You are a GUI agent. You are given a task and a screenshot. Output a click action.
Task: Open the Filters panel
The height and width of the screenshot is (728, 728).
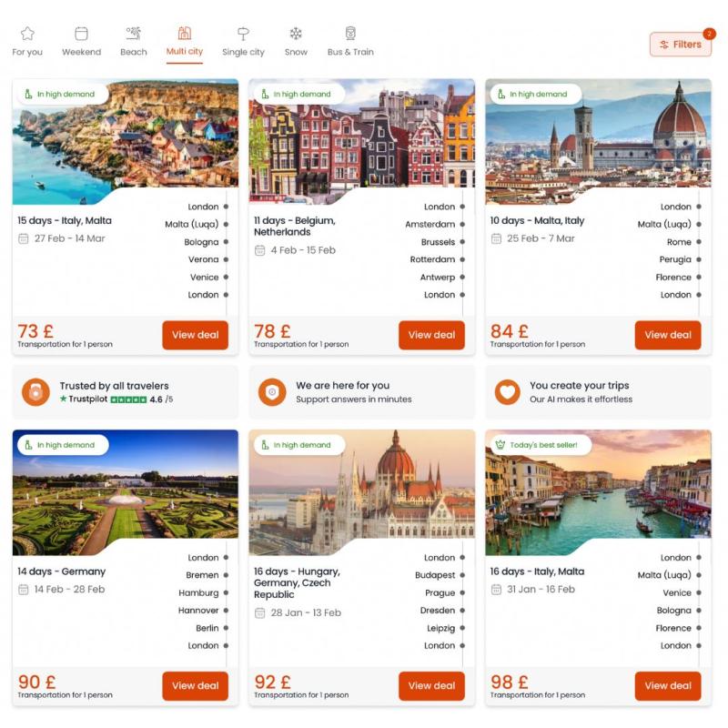(x=680, y=45)
